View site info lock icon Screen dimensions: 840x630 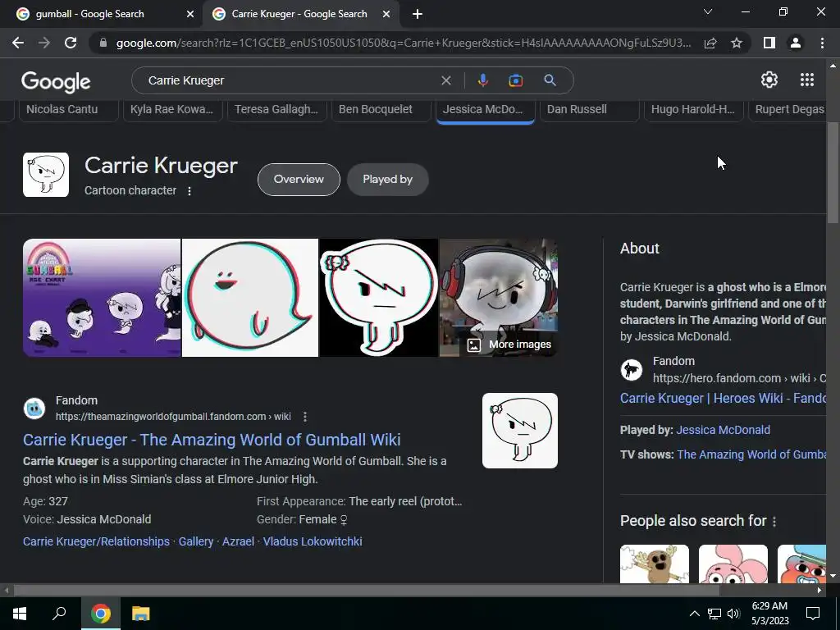coord(103,43)
